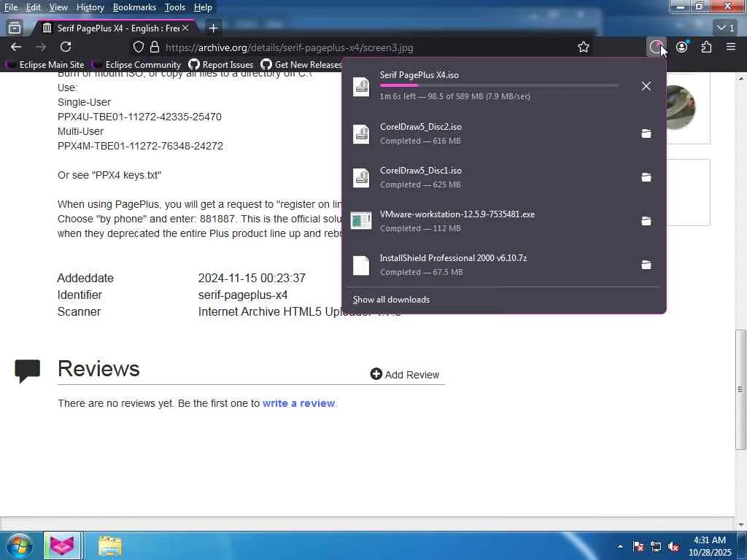
Task: Open the File menu
Action: [x=11, y=7]
